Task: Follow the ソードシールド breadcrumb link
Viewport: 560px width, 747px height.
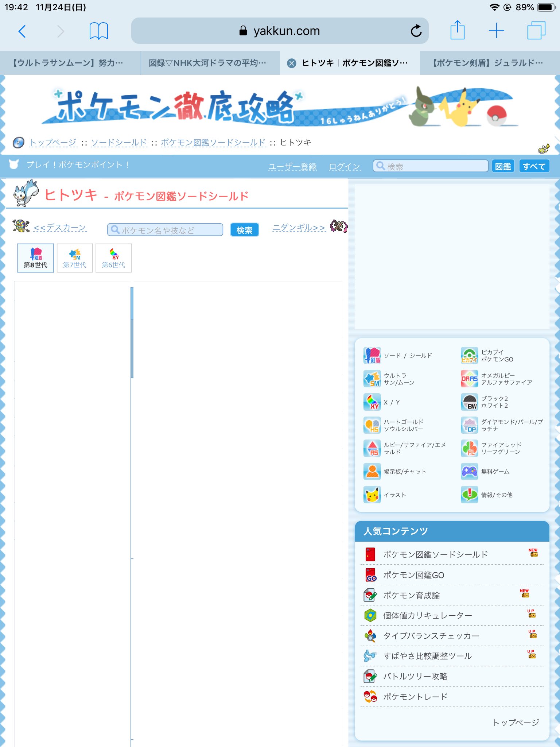Action: [119, 143]
